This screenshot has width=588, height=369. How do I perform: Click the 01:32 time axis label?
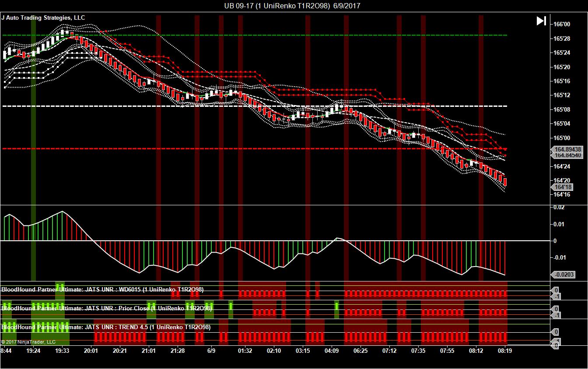point(245,351)
